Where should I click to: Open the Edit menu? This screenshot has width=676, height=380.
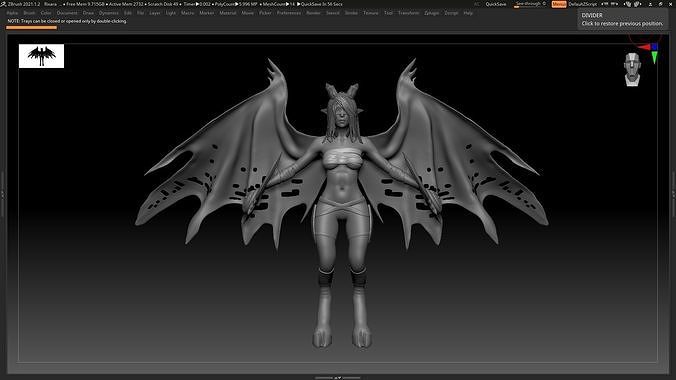(x=128, y=13)
